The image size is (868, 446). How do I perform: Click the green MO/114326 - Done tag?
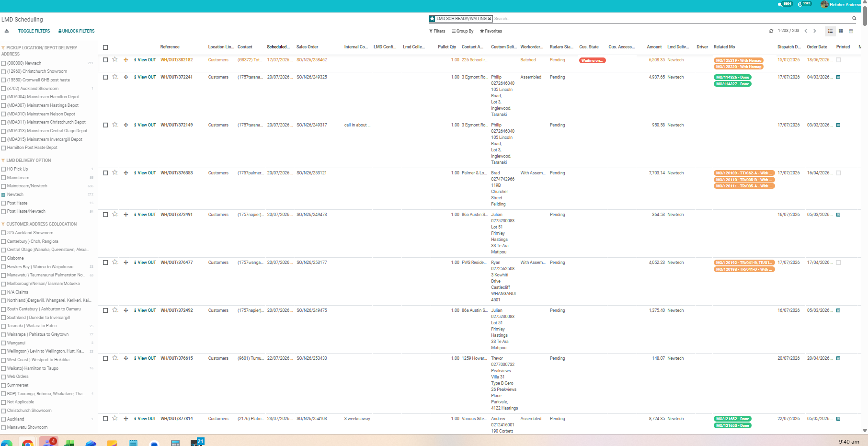pyautogui.click(x=732, y=77)
